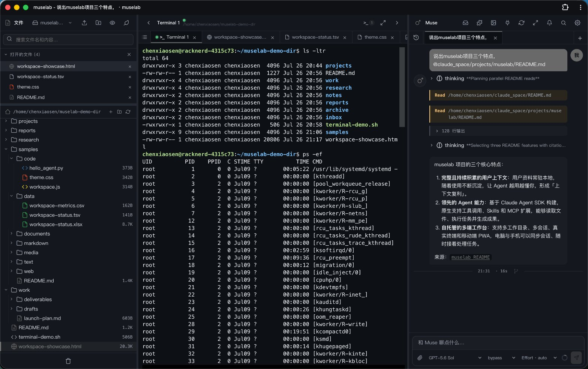588x369 pixels.
Task: Focus the 和 Muse 聊点什么 chat input
Action: (498, 342)
